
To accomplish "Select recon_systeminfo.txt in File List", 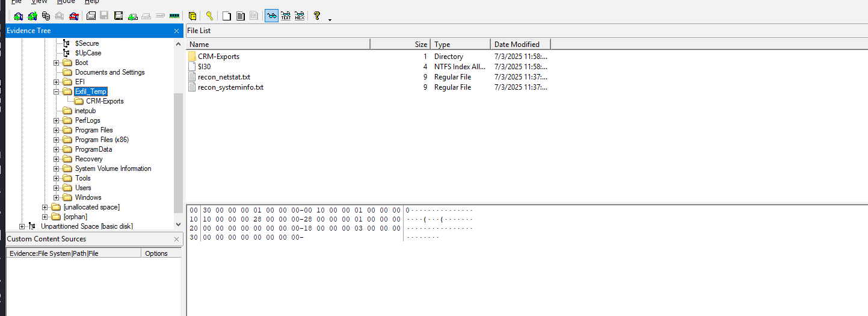I will [x=230, y=87].
